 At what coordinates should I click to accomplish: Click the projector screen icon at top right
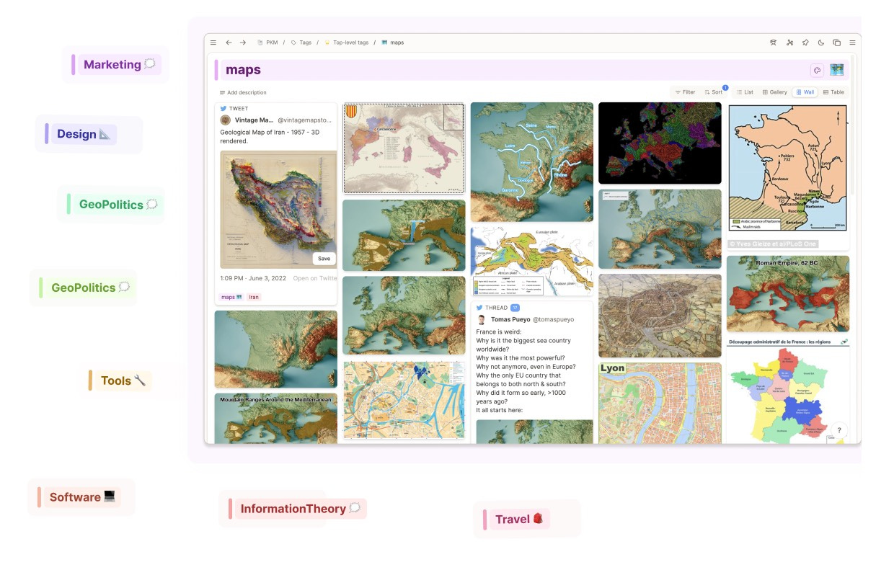[x=773, y=43]
